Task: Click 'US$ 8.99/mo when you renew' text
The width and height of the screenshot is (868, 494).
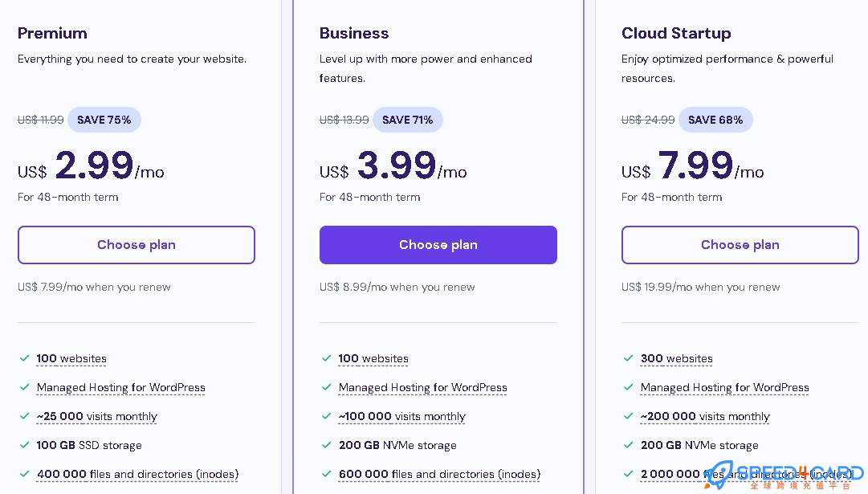Action: pos(397,287)
